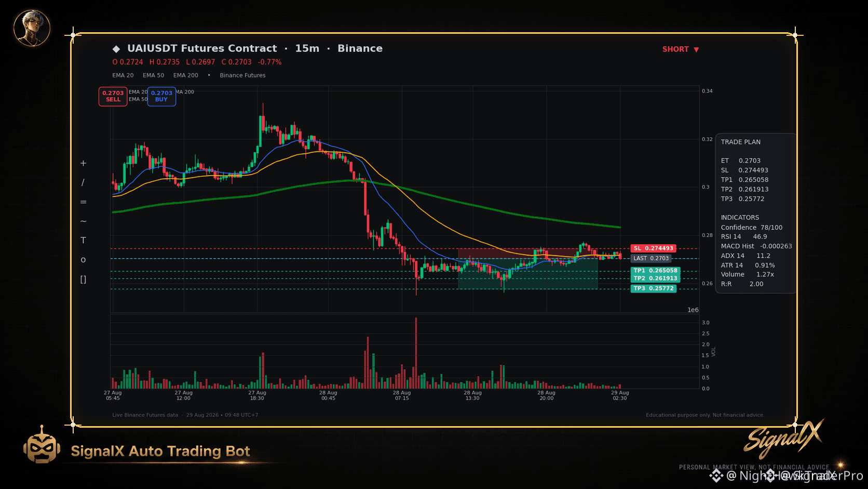
Task: Open the SHORT direction dropdown
Action: tap(681, 49)
